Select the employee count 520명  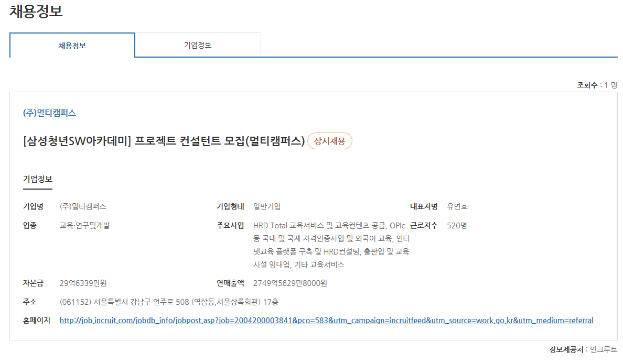pos(457,225)
